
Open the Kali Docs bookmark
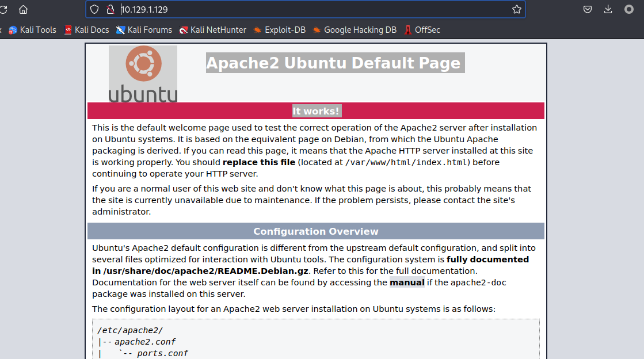coord(87,30)
